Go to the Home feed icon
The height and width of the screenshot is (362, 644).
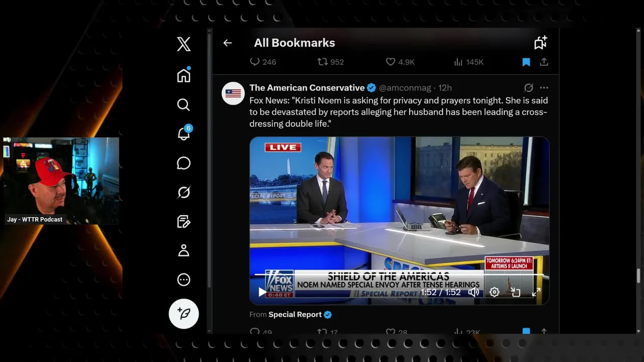click(184, 75)
